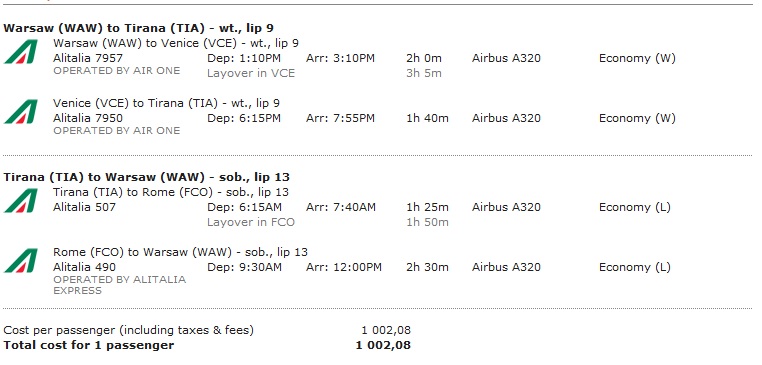Click the Layover in VCE text
The height and width of the screenshot is (365, 762).
click(x=251, y=73)
